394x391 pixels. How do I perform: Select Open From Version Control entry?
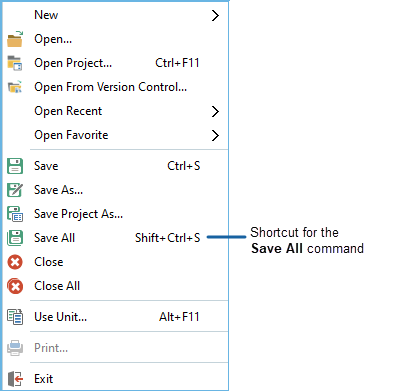pyautogui.click(x=115, y=87)
